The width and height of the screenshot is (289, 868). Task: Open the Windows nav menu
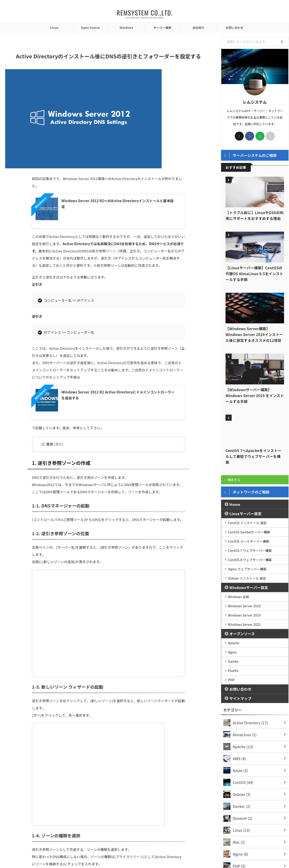(126, 28)
